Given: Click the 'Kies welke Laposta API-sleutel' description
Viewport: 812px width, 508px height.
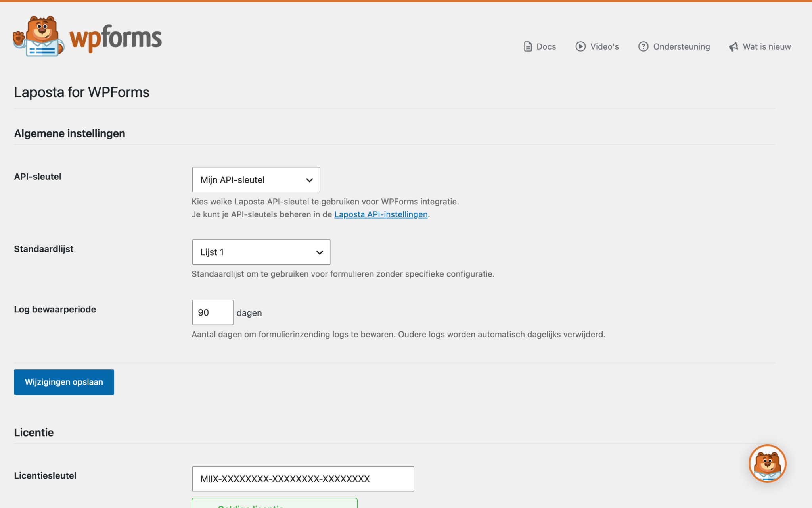Looking at the screenshot, I should (x=325, y=202).
